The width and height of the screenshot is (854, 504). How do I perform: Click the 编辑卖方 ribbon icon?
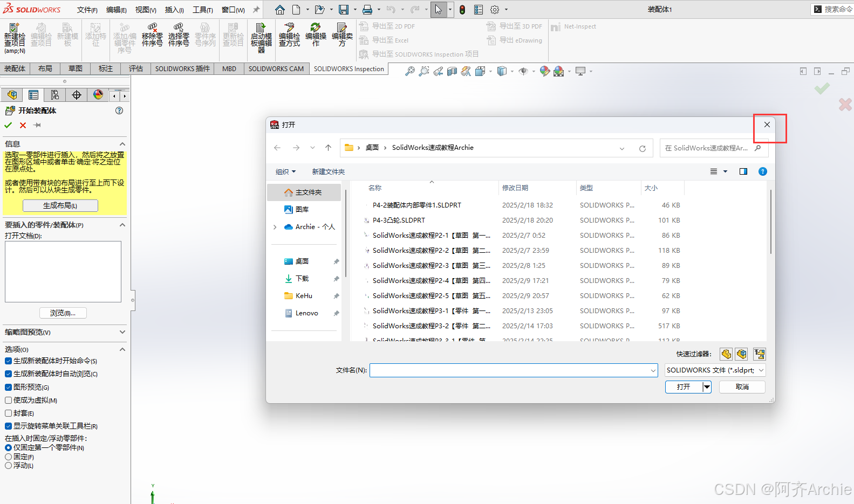[342, 35]
